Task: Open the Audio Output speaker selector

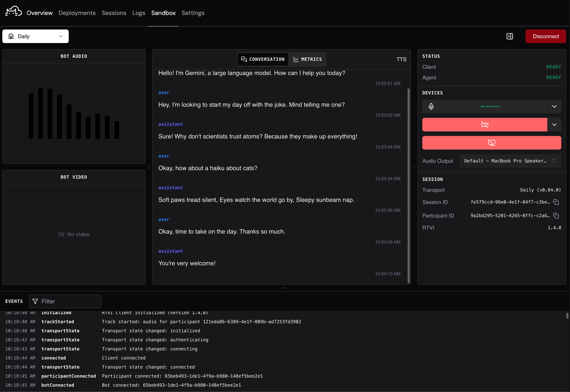Action: [x=510, y=161]
